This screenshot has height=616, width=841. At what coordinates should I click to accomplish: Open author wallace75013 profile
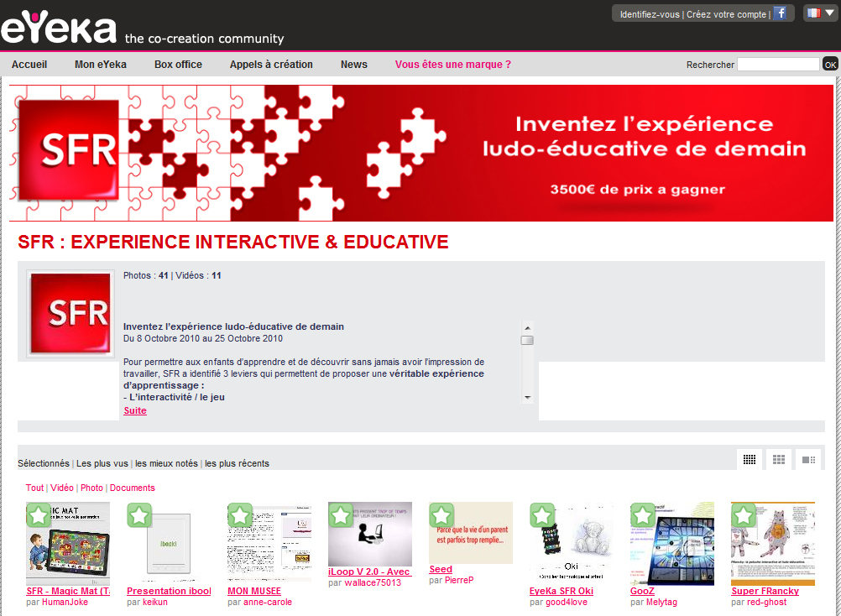373,582
